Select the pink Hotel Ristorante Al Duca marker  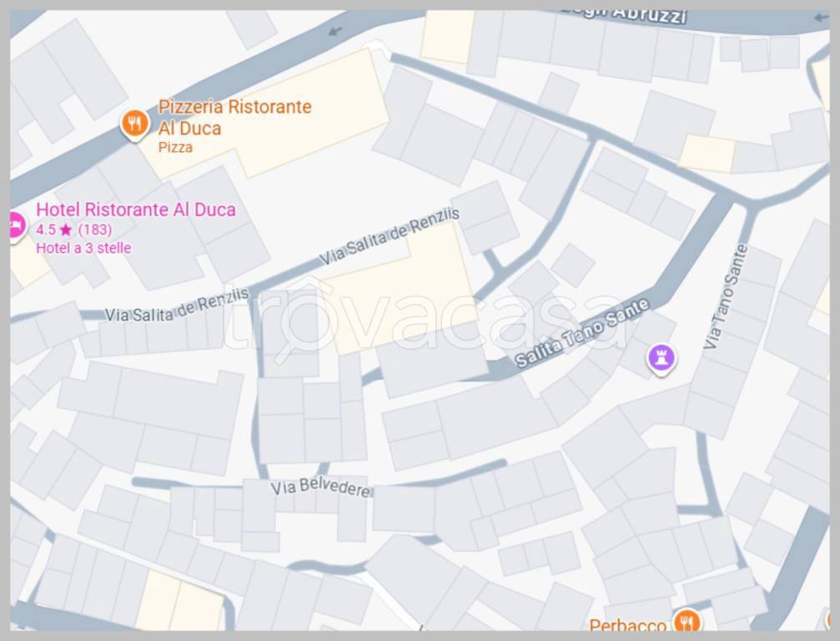coord(17,226)
